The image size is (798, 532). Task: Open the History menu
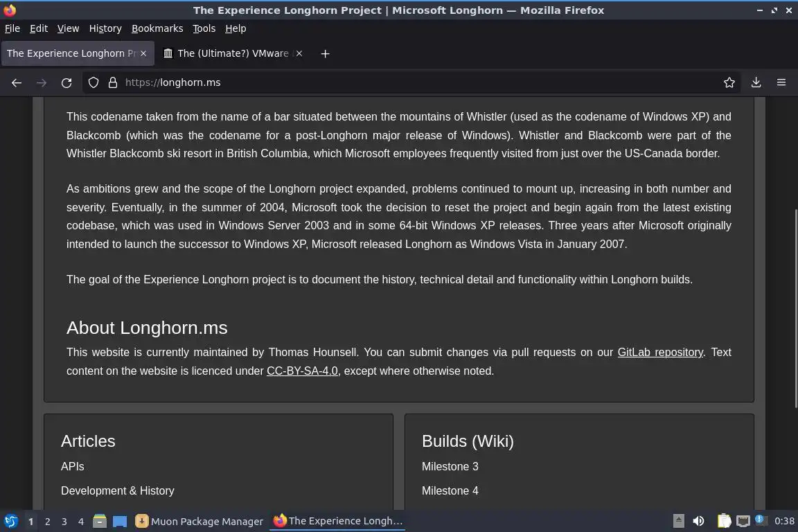105,28
